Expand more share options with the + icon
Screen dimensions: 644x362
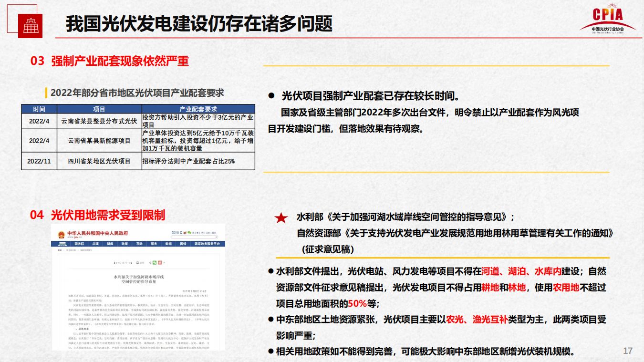click(164, 263)
